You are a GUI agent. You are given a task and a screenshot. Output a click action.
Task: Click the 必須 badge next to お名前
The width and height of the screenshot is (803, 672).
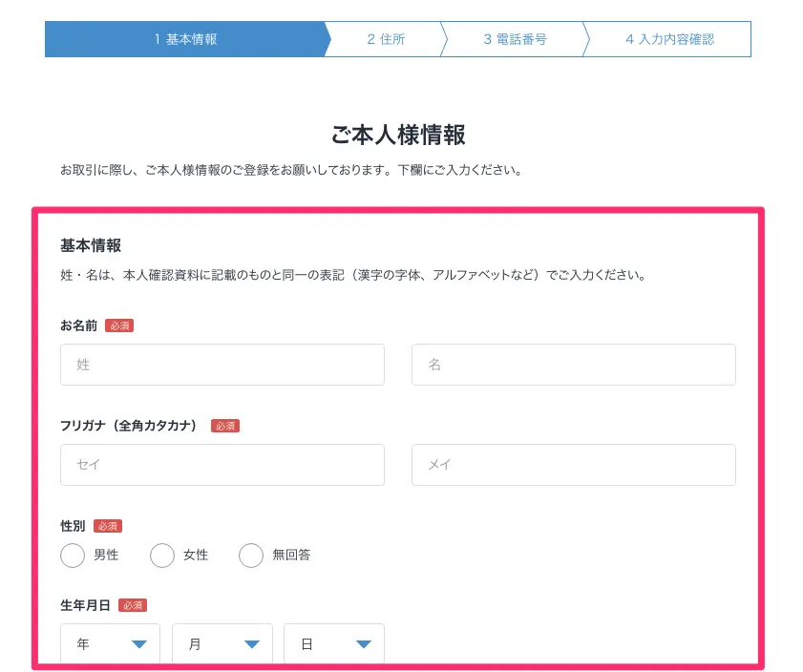tap(119, 325)
